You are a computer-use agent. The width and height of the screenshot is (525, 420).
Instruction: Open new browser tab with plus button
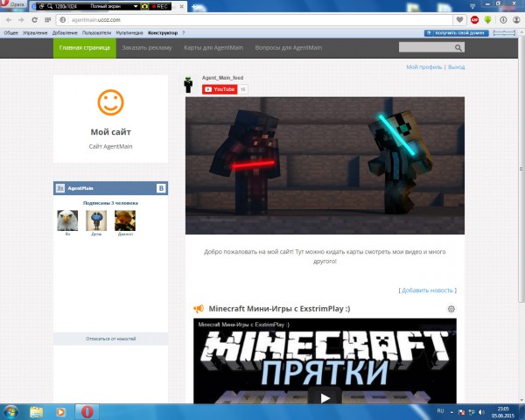[x=194, y=7]
